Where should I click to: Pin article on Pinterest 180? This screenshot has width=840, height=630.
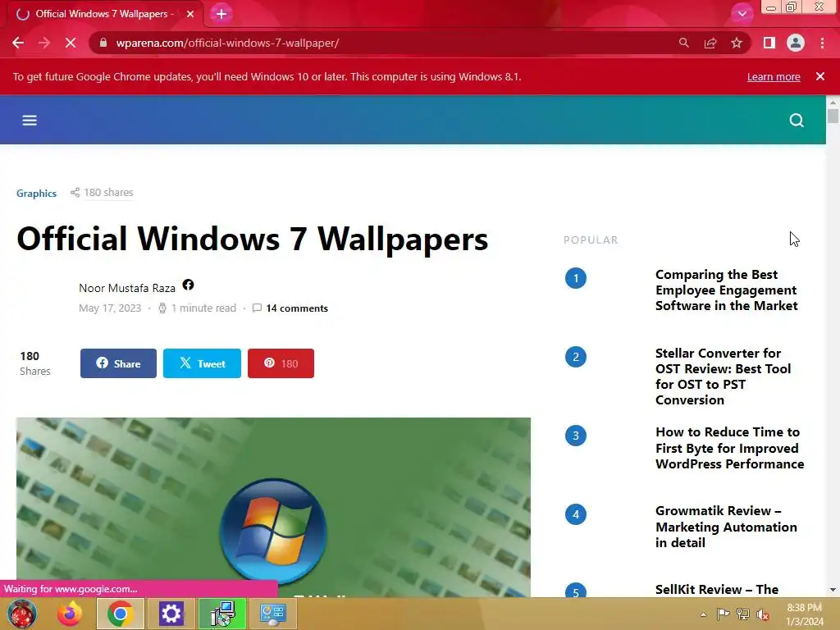point(281,363)
